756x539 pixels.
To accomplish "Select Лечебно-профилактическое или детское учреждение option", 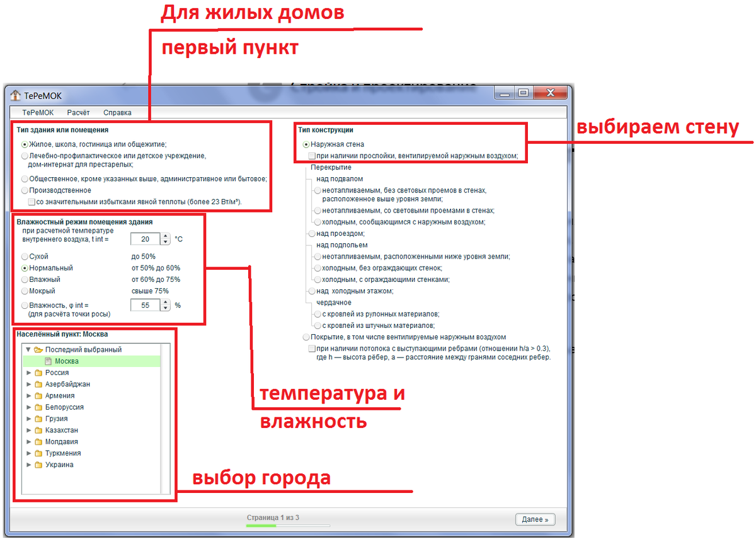I will [x=25, y=156].
